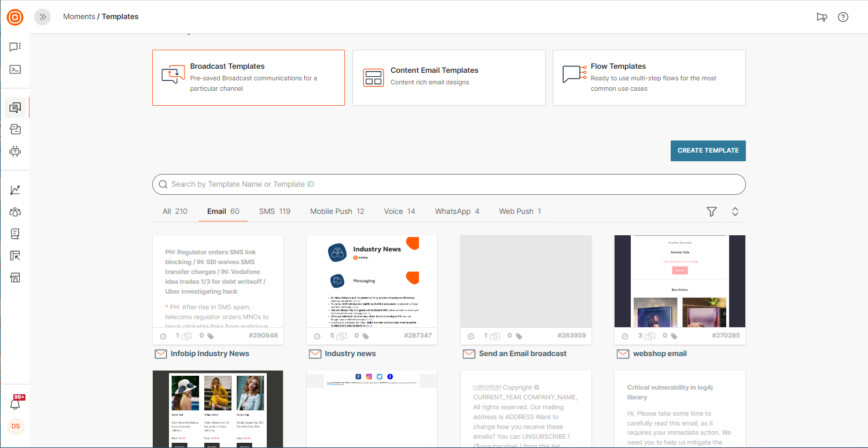Select the Voice templates tab
Image resolution: width=868 pixels, height=448 pixels.
[399, 212]
